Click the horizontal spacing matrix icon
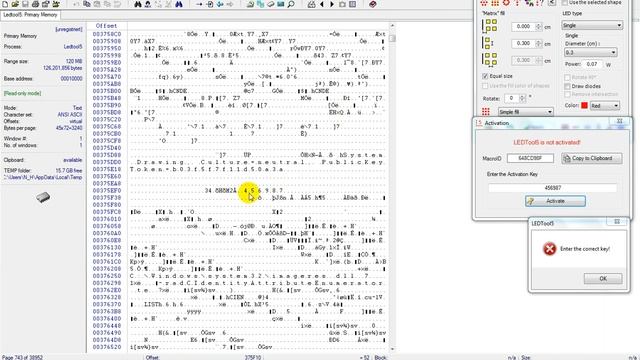The height and width of the screenshot is (360, 640). pyautogui.click(x=490, y=26)
